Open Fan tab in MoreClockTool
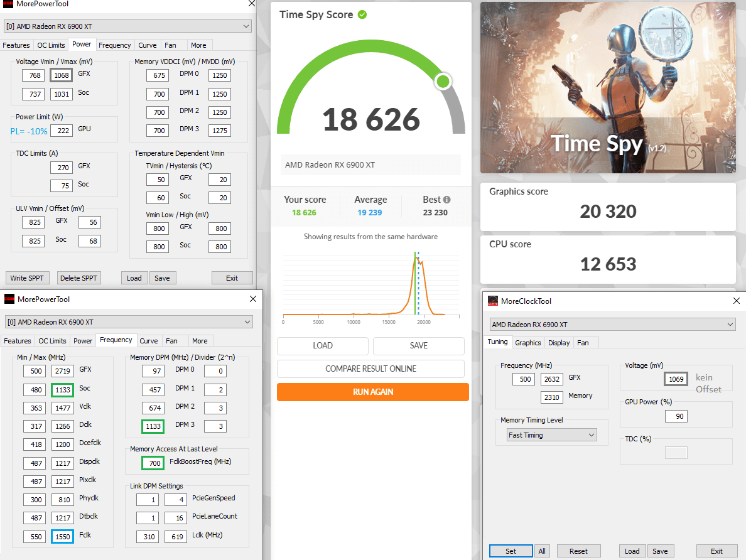 tap(583, 343)
